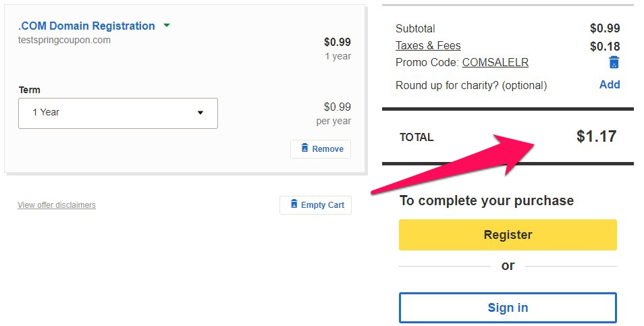Screen dimensions: 644x326
Task: Empty the entire cart
Action: (x=315, y=205)
